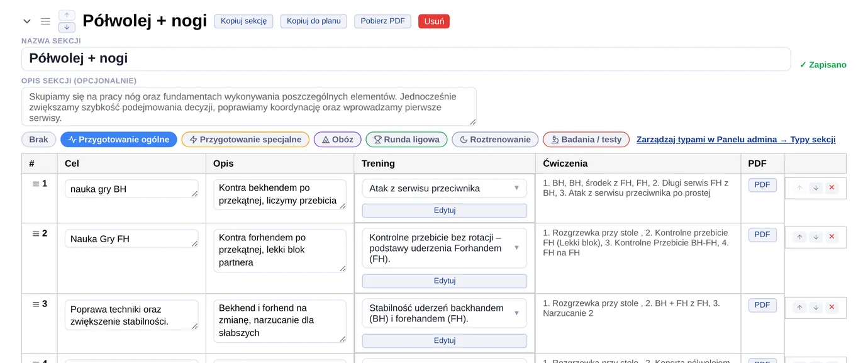
Task: Grab row 2 drag handle icon
Action: point(36,233)
